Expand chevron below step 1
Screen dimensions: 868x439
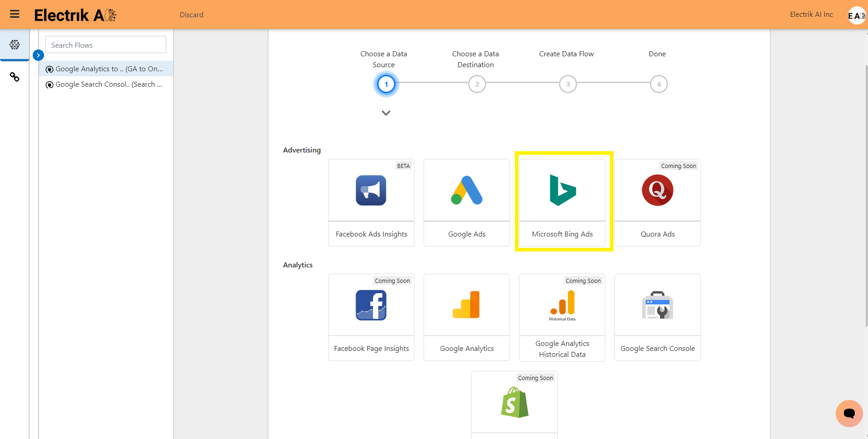(x=386, y=113)
